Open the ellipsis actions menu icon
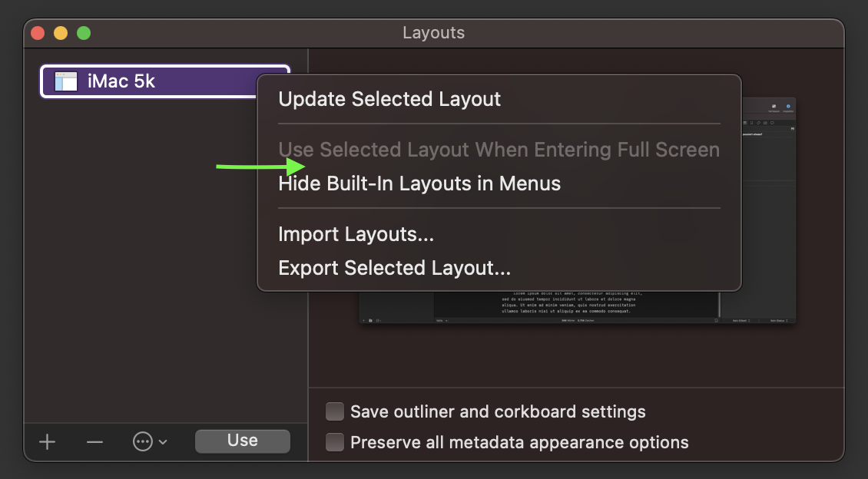This screenshot has height=479, width=868. coord(143,441)
